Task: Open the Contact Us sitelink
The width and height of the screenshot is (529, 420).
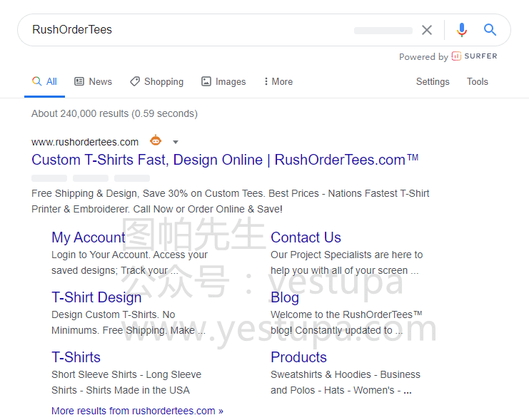Action: pos(306,237)
